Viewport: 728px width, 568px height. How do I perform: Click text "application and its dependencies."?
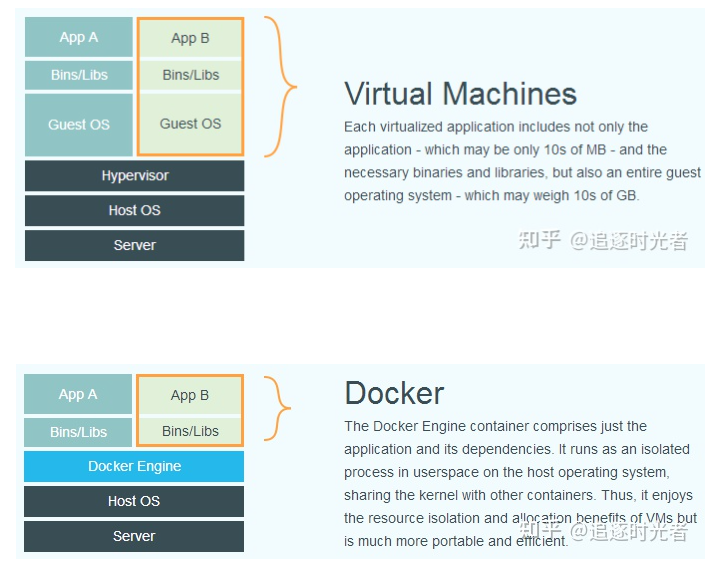click(x=448, y=449)
